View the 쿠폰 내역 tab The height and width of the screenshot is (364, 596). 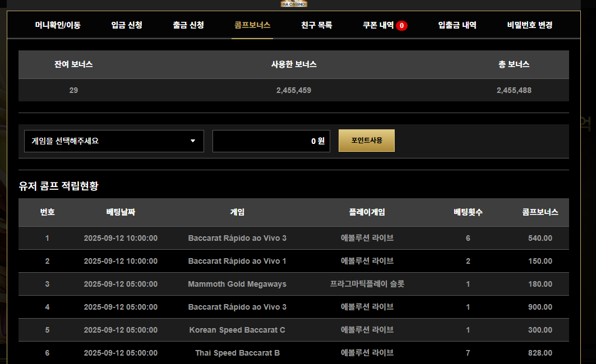click(378, 25)
